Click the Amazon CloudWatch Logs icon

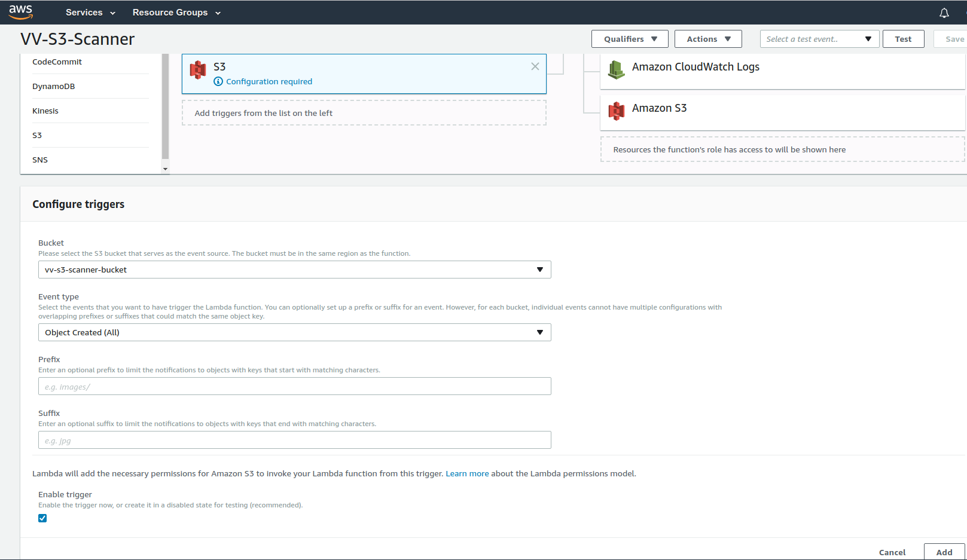coord(616,69)
